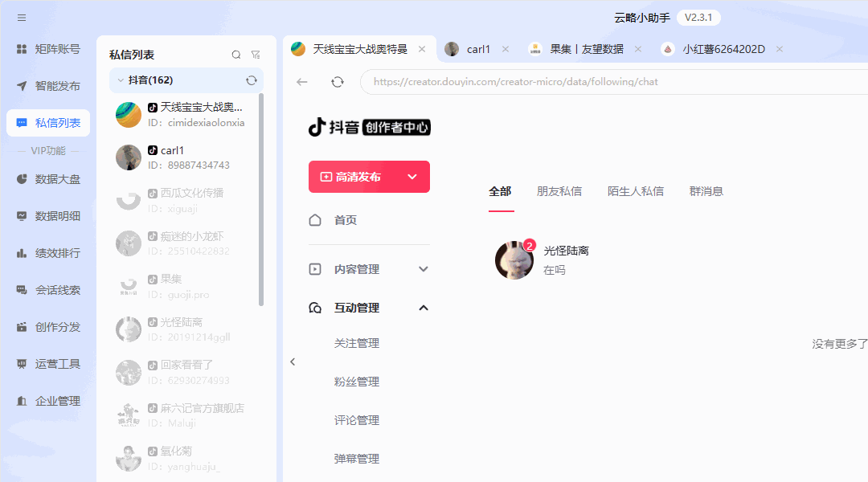This screenshot has width=868, height=482.
Task: Click the filter icon in 私信列表 header
Action: 256,55
